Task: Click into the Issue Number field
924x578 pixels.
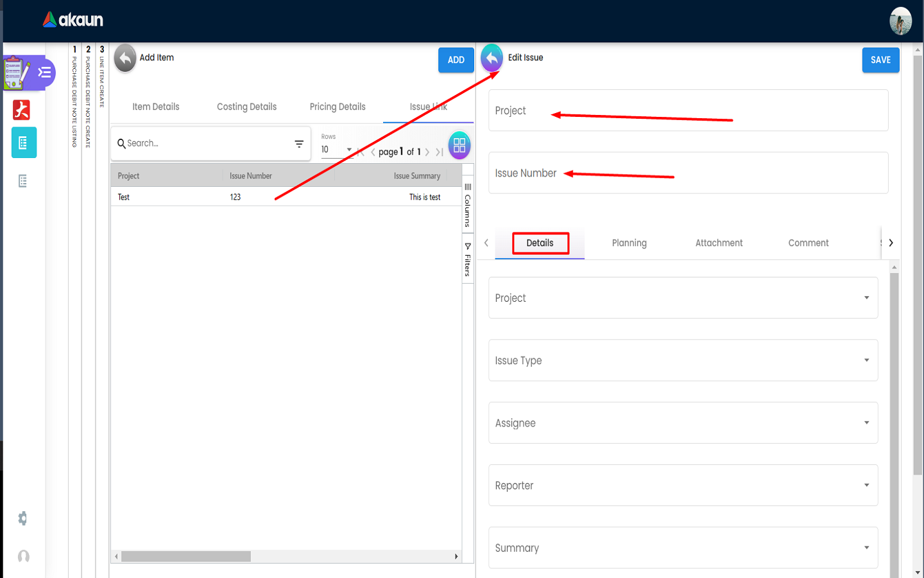Action: tap(688, 173)
